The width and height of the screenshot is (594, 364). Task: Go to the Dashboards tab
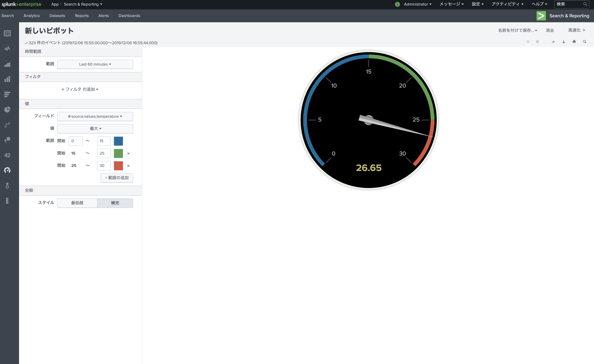[129, 16]
